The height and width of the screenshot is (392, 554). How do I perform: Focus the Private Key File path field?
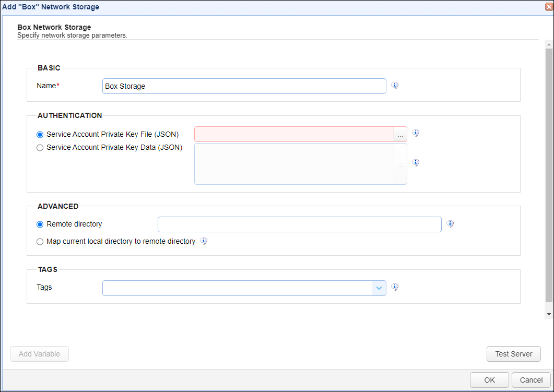[x=294, y=135]
